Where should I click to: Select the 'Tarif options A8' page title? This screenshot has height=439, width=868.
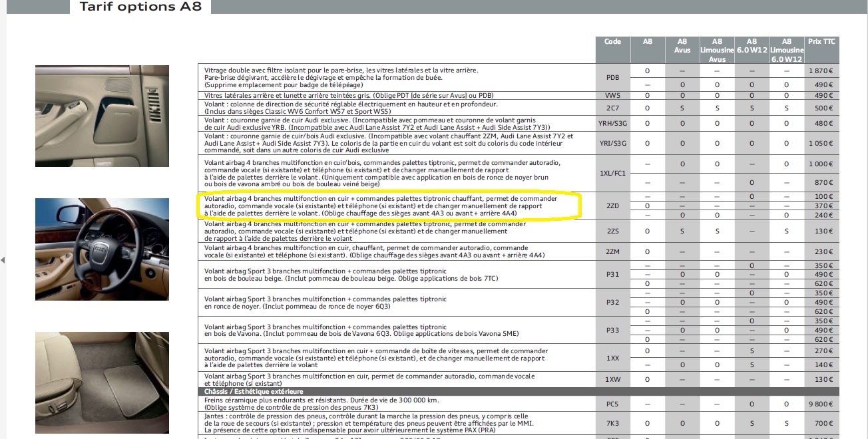[140, 7]
